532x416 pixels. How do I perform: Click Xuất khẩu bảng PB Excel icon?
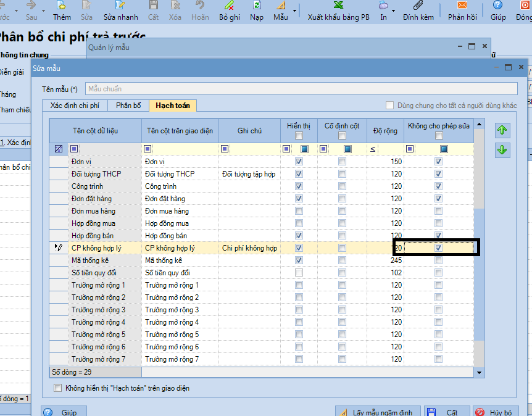coord(338,5)
